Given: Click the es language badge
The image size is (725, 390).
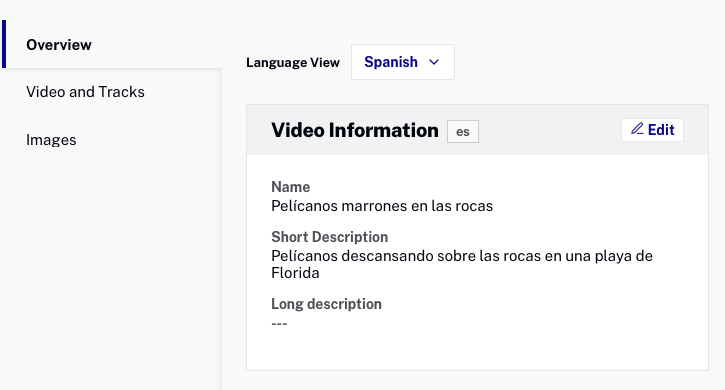Looking at the screenshot, I should [x=462, y=132].
